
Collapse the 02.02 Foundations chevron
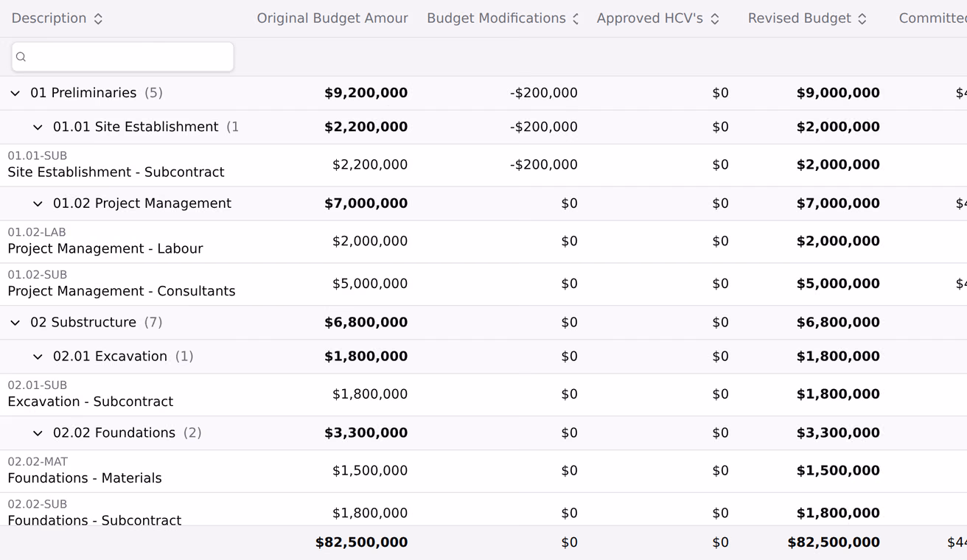click(38, 433)
